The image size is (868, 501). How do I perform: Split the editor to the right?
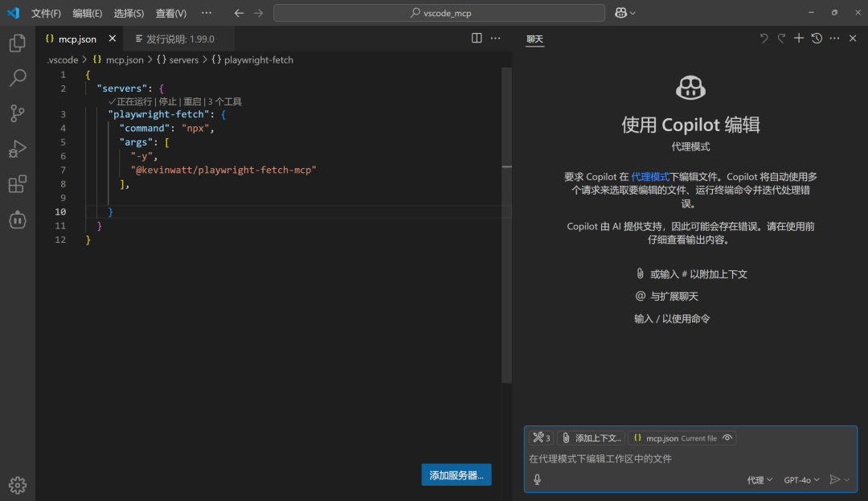click(x=476, y=38)
